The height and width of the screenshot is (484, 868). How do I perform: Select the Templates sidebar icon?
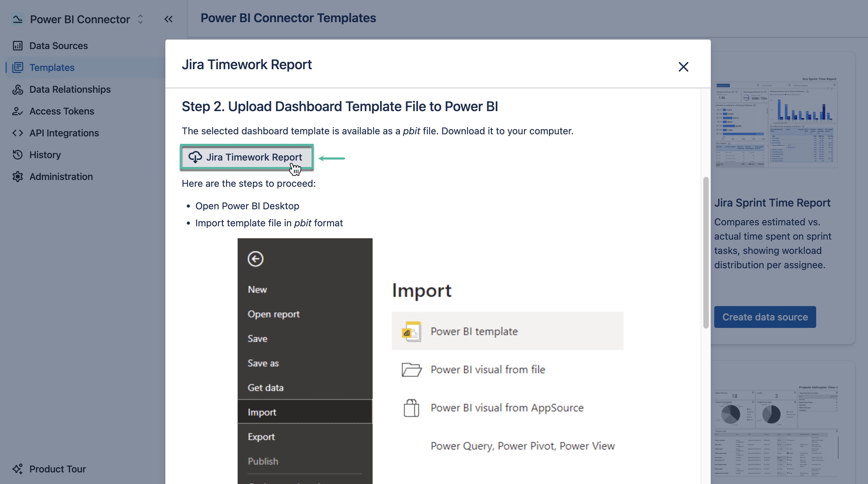click(18, 67)
